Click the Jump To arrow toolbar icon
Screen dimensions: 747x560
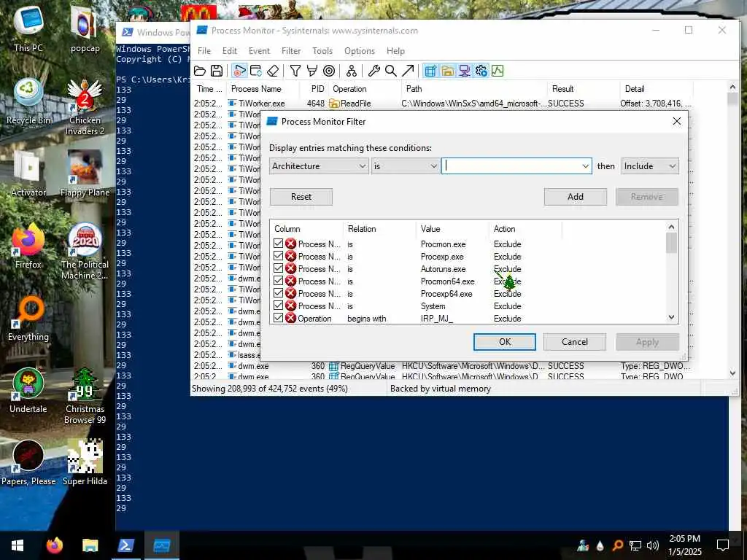pyautogui.click(x=408, y=71)
